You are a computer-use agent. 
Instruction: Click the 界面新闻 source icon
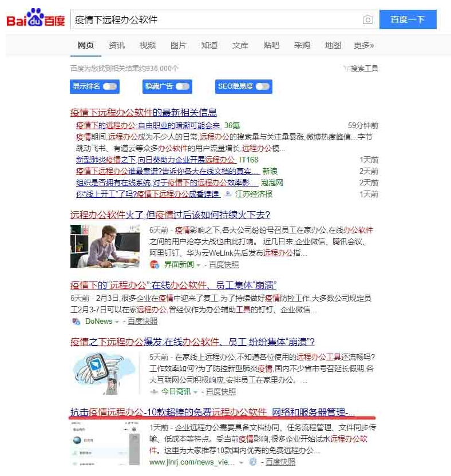coord(154,264)
